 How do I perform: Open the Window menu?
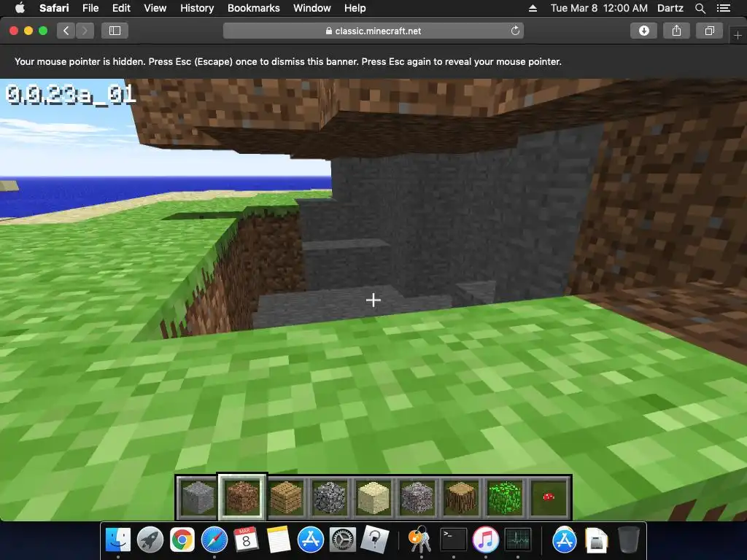click(x=312, y=8)
